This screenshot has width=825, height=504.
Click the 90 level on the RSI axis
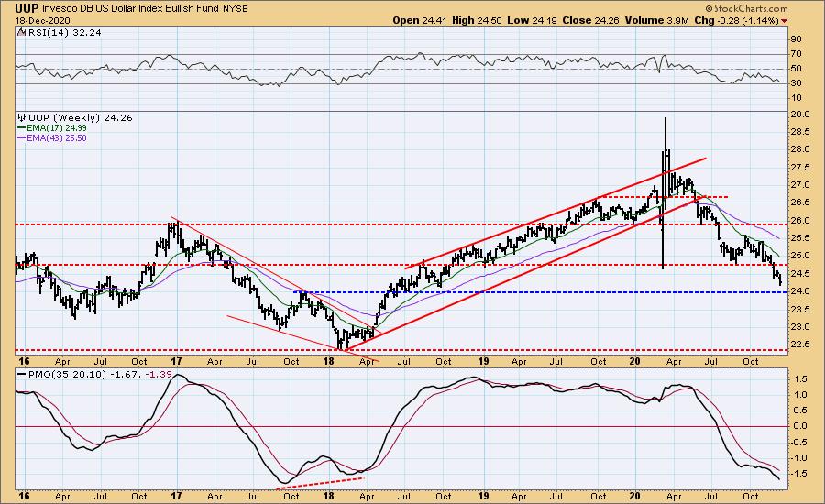point(796,39)
